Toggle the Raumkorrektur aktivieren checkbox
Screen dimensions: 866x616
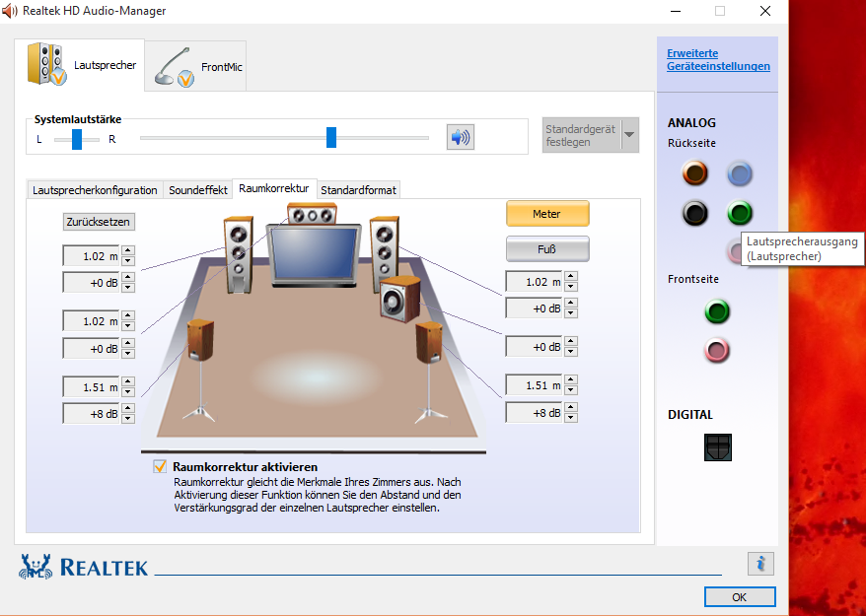pyautogui.click(x=160, y=466)
